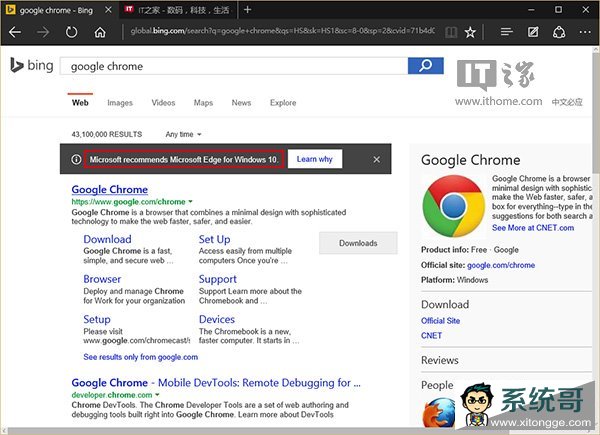Screen dimensions: 600x435
Task: Open the Setup sublink
Action: click(x=97, y=319)
